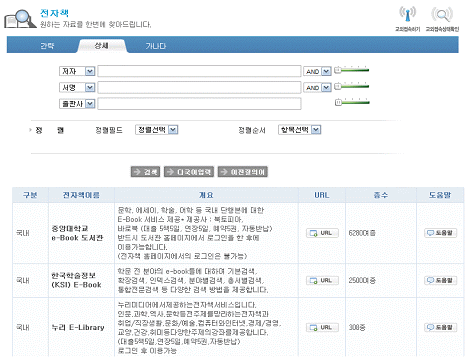Screen dimensions: 467x362
Task: Click the 전자책이름 column header
Action: point(81,195)
